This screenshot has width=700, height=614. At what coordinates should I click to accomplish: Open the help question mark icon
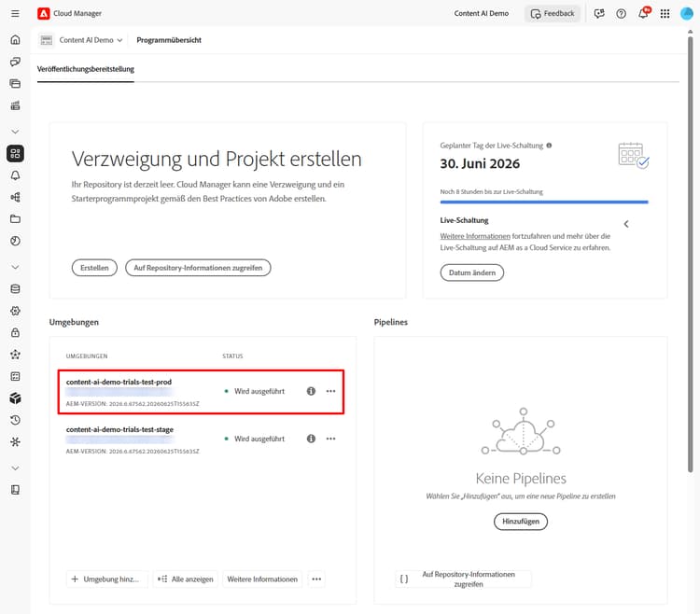point(621,14)
